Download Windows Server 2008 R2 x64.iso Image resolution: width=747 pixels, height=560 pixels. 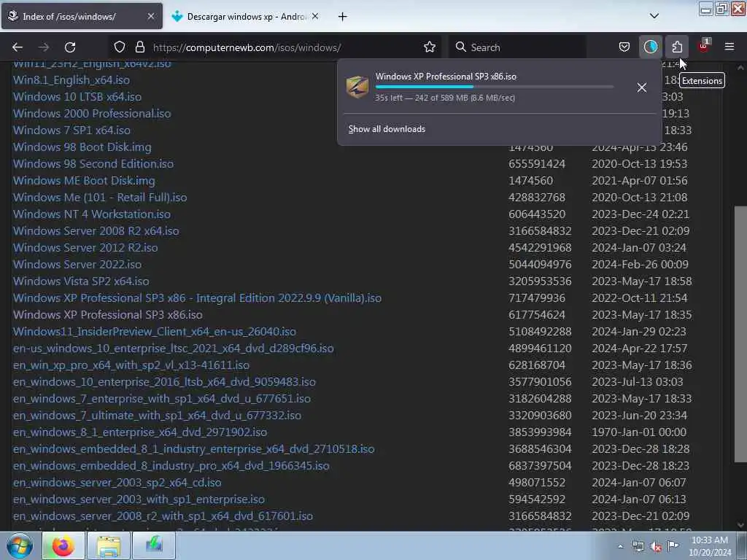[96, 231]
